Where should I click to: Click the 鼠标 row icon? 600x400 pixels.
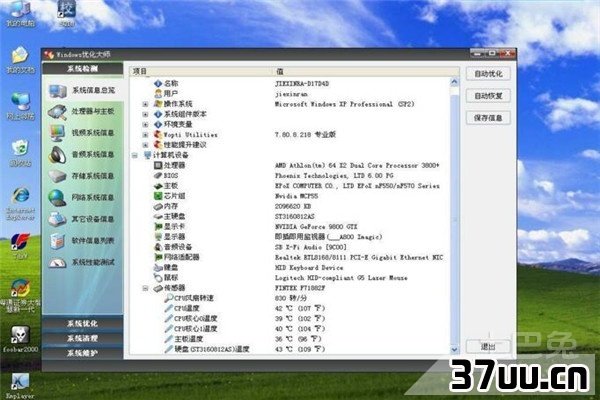(x=158, y=278)
